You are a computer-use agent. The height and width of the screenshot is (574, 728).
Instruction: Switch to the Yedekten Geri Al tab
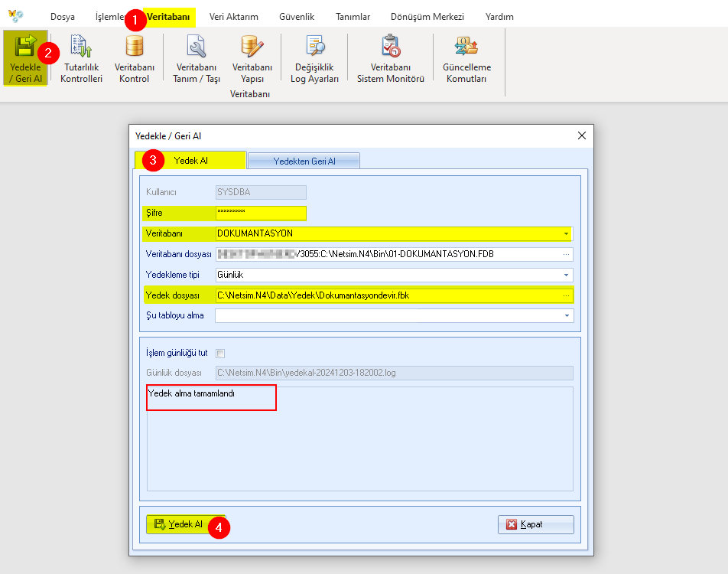[304, 161]
